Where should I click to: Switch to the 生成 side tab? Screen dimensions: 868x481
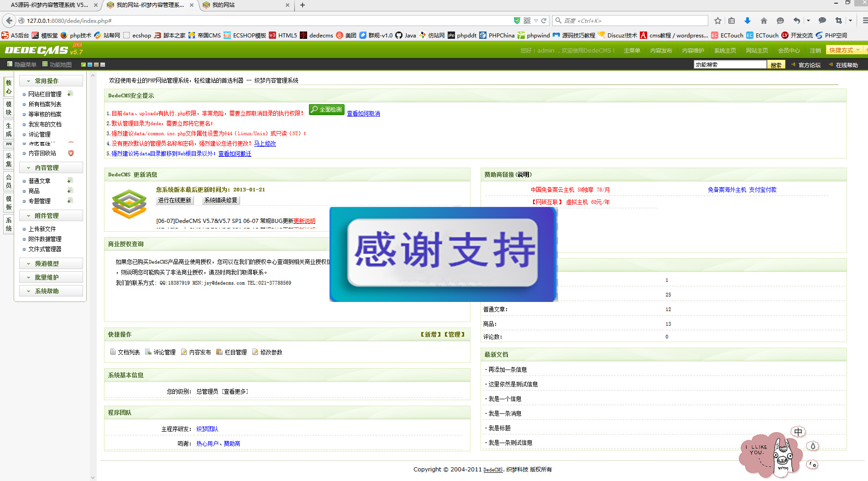[9, 130]
